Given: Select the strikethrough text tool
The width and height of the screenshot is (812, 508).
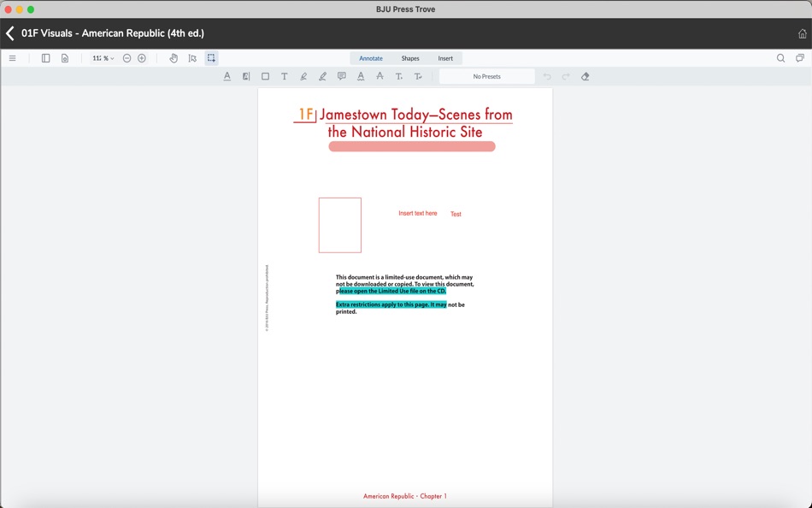Looking at the screenshot, I should point(380,76).
